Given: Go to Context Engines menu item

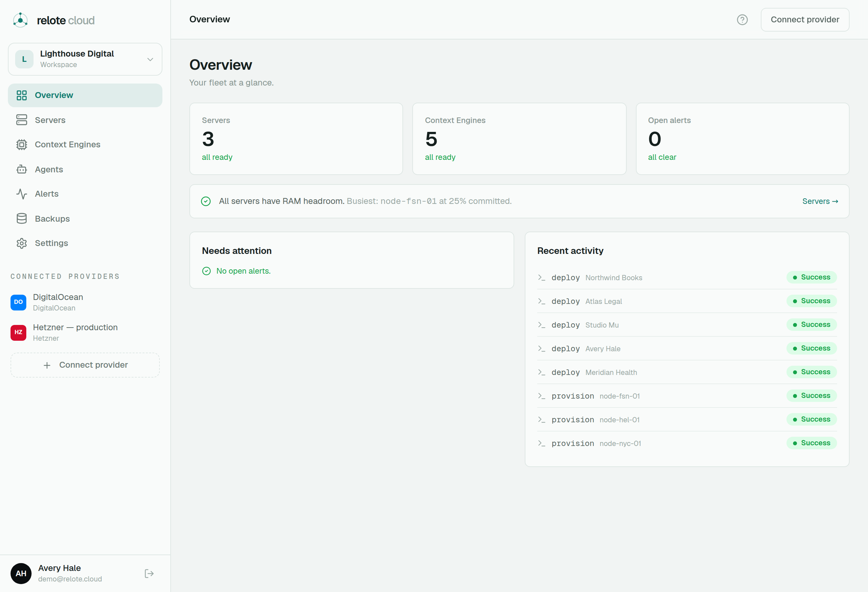Looking at the screenshot, I should (85, 144).
